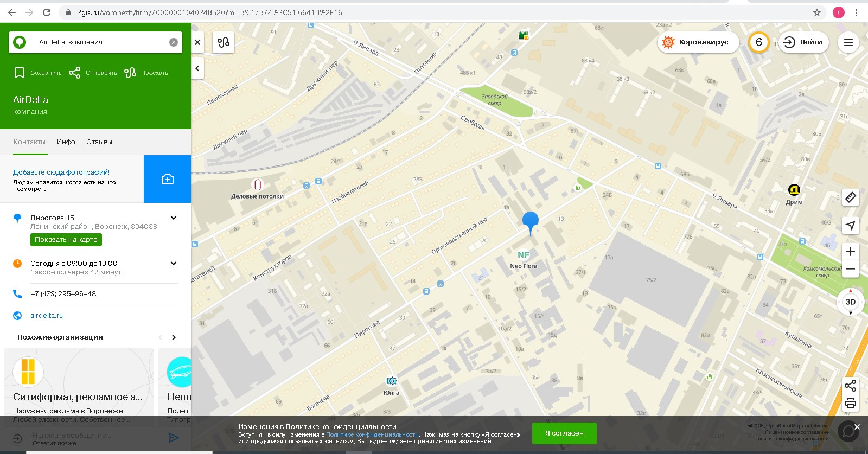Collapse the side panel with arrow
Image resolution: width=868 pixels, height=454 pixels.
click(197, 68)
